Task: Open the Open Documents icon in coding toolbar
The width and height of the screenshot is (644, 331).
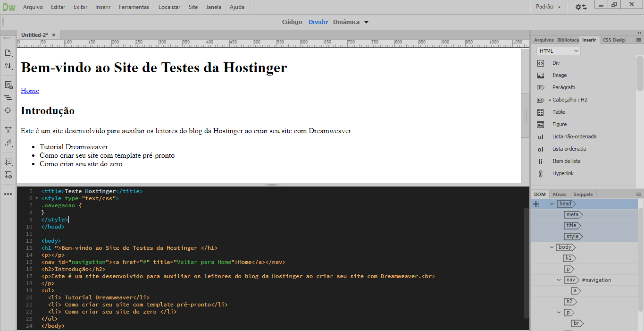Action: click(x=8, y=53)
